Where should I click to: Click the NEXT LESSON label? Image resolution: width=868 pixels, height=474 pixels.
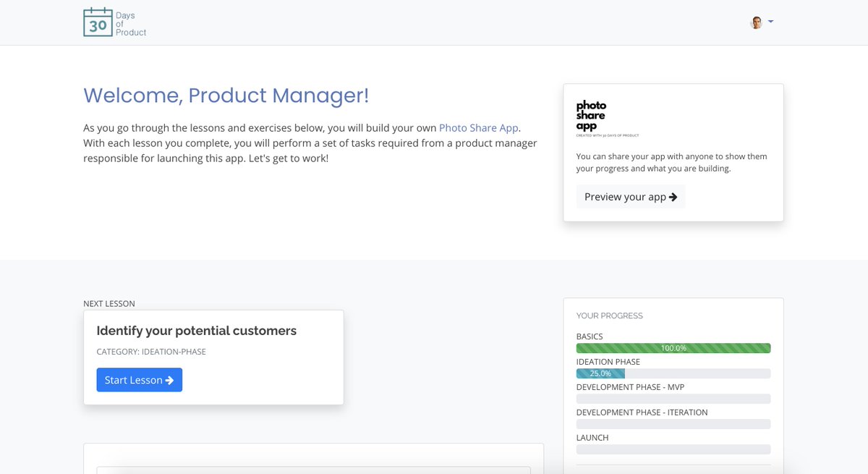pos(109,304)
